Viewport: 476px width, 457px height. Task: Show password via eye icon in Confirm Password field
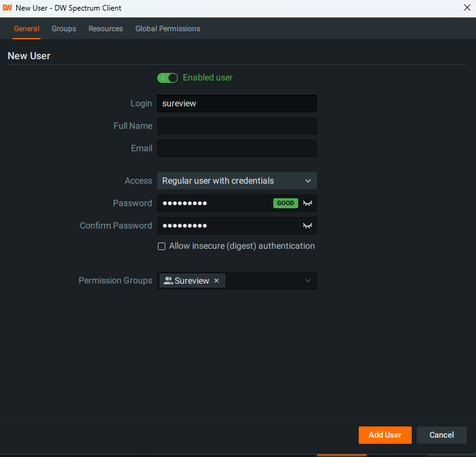coord(308,226)
